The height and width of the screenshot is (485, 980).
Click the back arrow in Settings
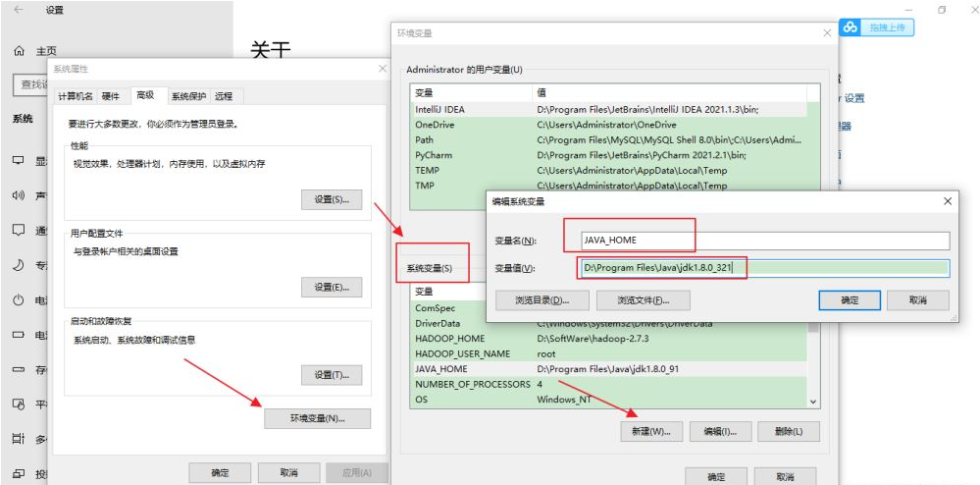coord(19,10)
